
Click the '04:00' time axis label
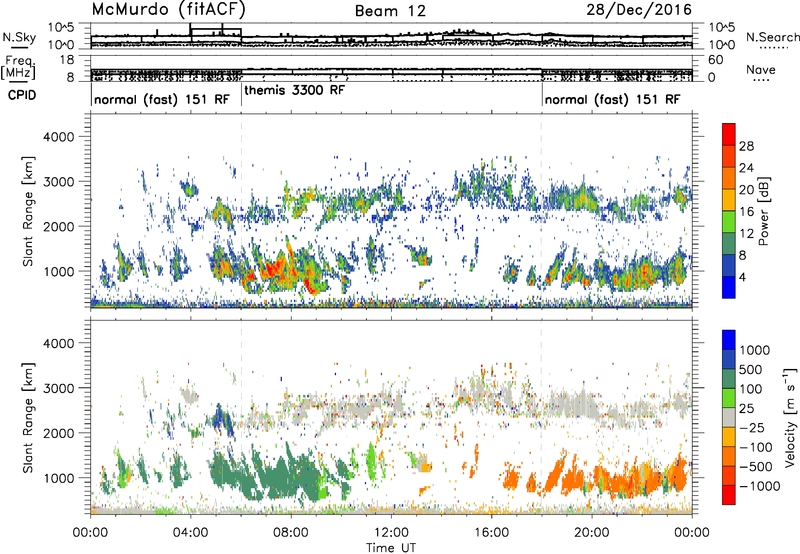point(190,533)
